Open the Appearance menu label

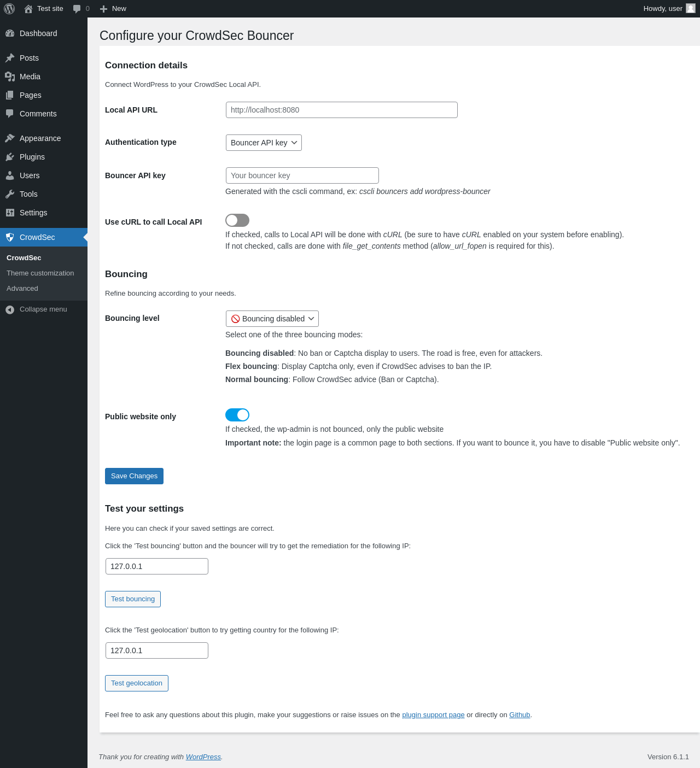[x=40, y=138]
